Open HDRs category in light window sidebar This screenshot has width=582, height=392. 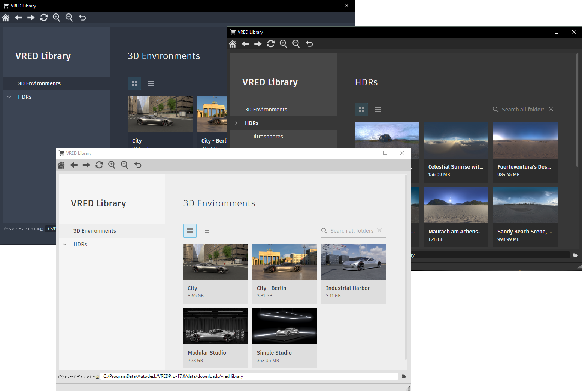pos(80,244)
